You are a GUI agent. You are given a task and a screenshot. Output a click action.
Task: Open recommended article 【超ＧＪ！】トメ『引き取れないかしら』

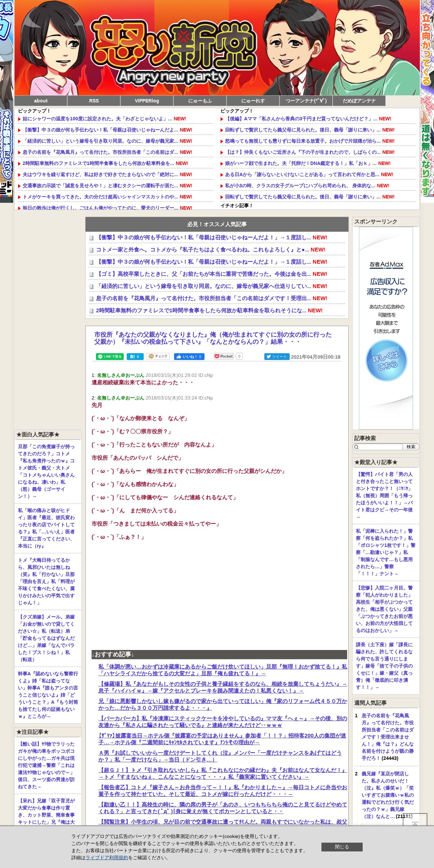(x=223, y=773)
